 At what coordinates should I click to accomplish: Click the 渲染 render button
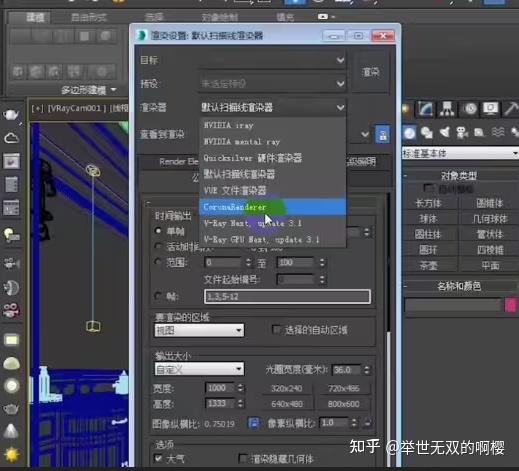[x=371, y=72]
